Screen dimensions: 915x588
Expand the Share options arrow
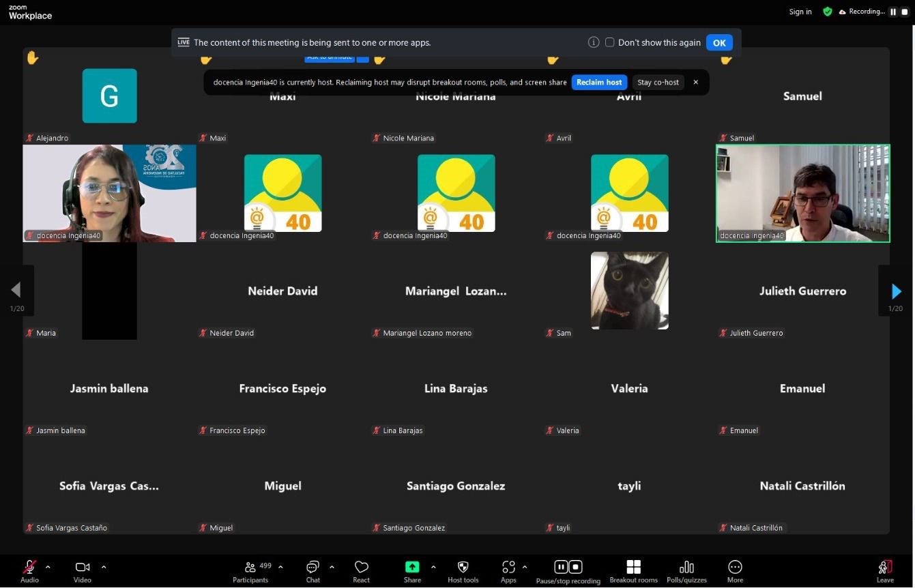tap(433, 567)
